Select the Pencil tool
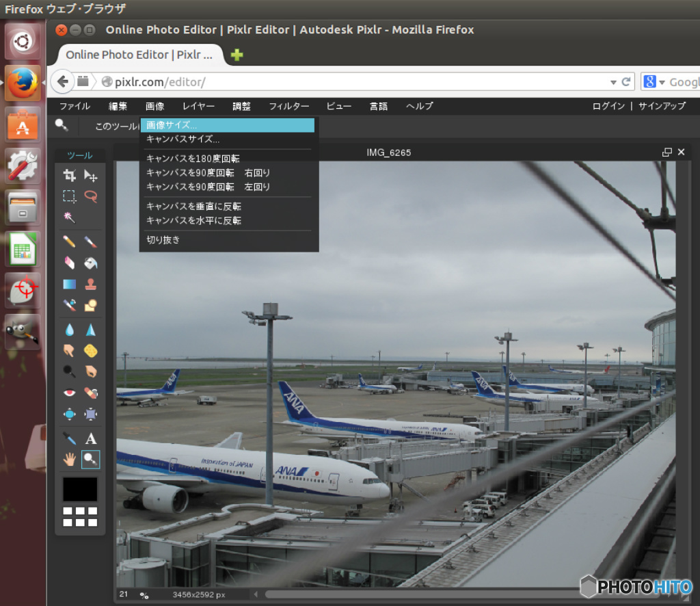The width and height of the screenshot is (700, 606). (x=69, y=241)
